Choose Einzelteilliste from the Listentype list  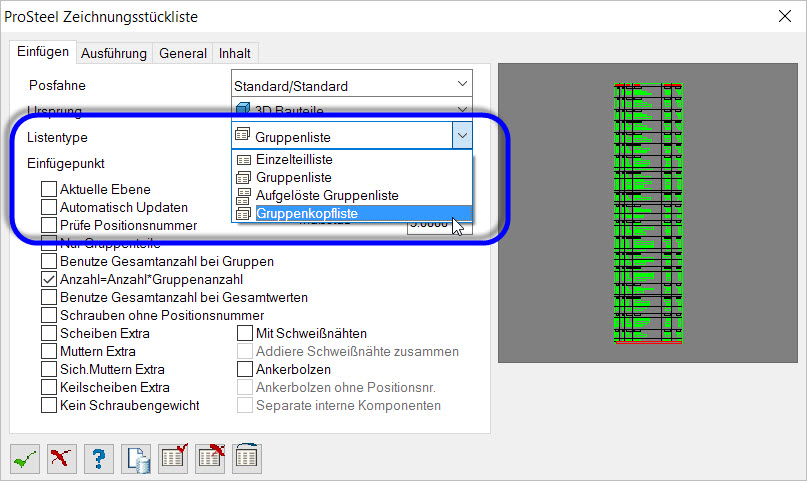pyautogui.click(x=352, y=159)
